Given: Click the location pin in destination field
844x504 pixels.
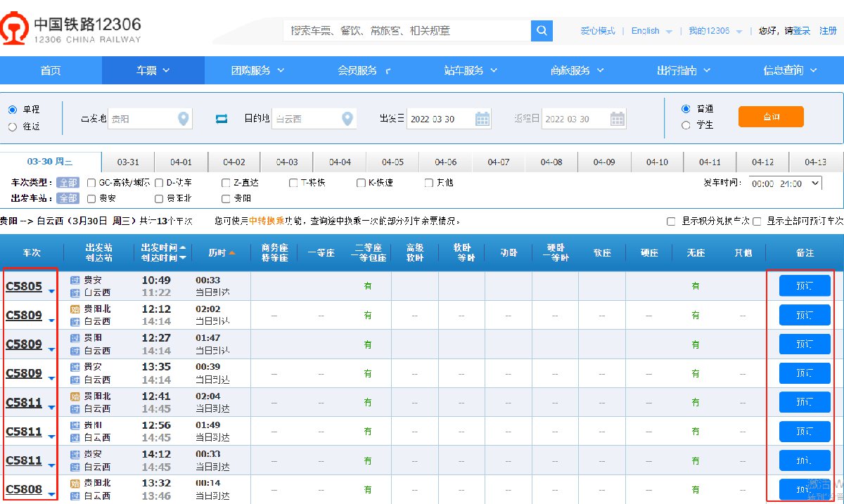Looking at the screenshot, I should [347, 119].
